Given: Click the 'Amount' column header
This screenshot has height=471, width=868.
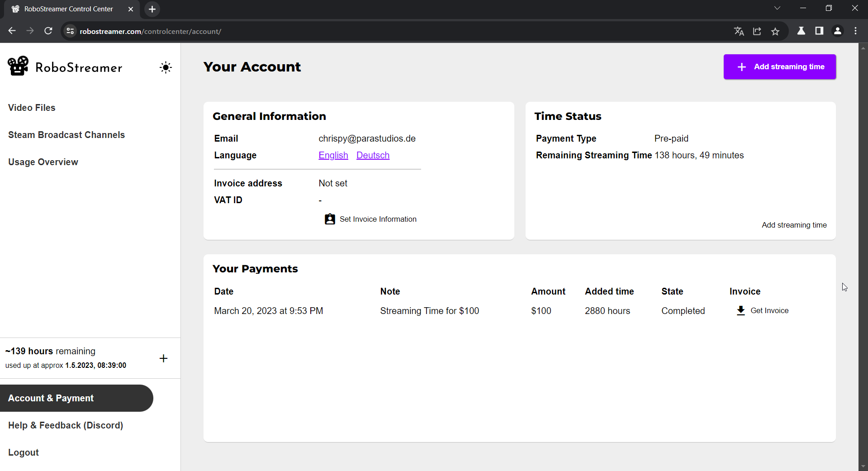Looking at the screenshot, I should click(548, 291).
